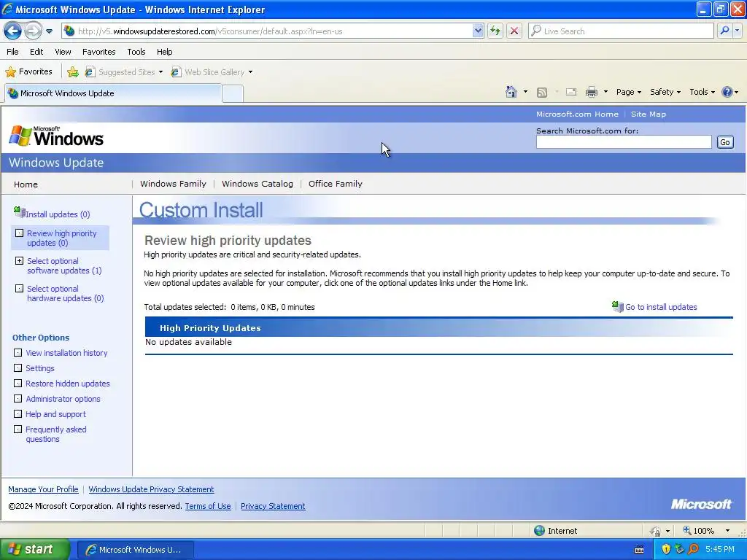Open the Help menu
The height and width of the screenshot is (560, 747).
click(165, 52)
